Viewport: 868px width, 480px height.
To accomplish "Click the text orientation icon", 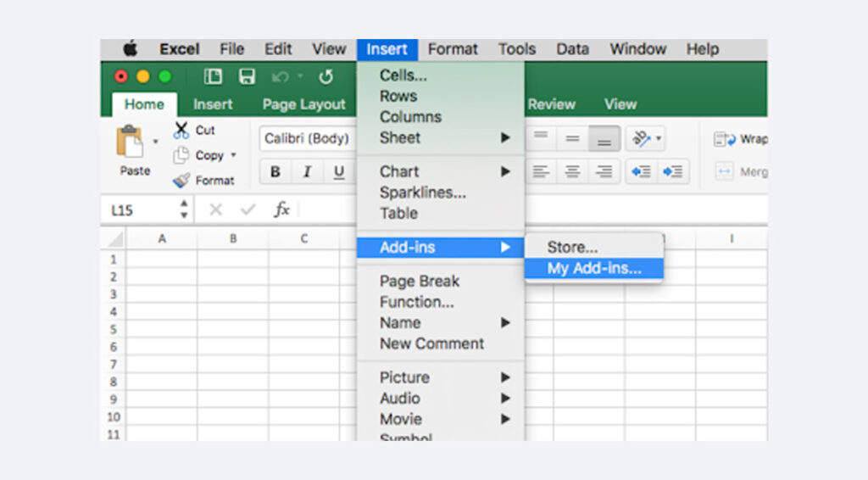I will click(641, 138).
